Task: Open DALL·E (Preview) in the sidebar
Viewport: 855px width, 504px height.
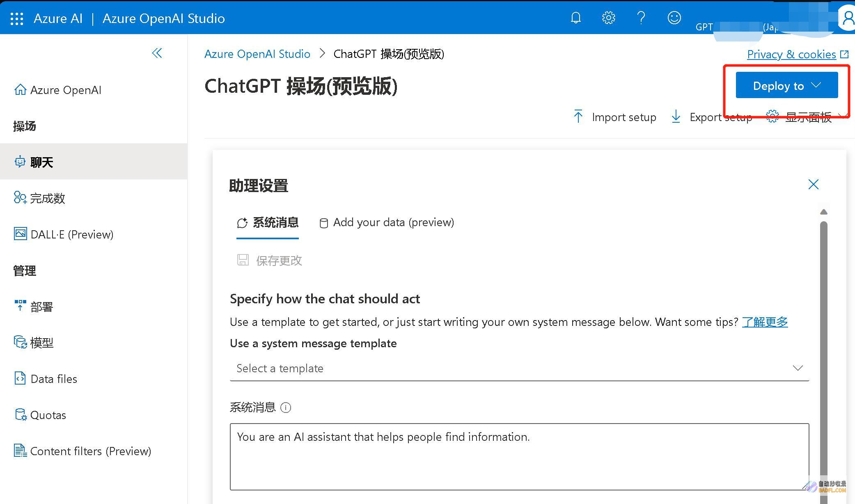Action: (x=94, y=234)
